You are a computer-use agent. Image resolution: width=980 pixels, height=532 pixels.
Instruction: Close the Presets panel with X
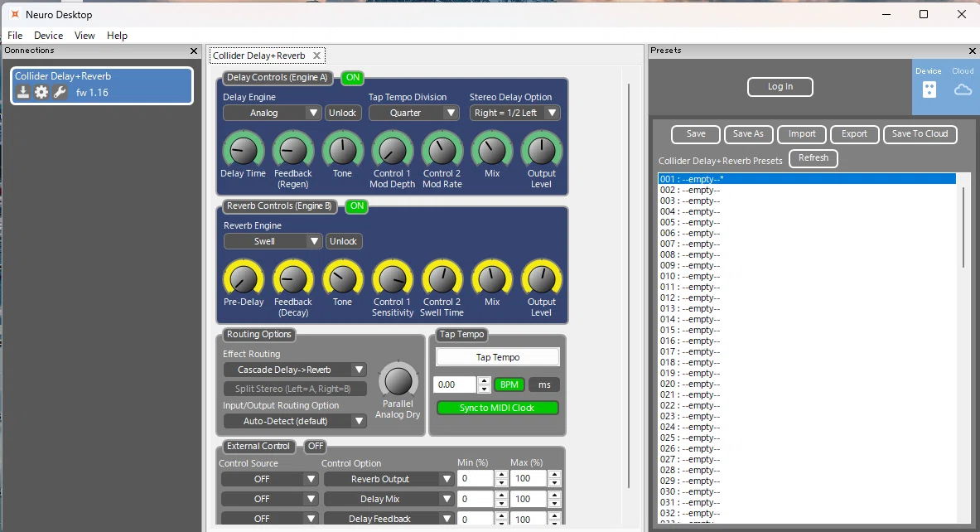coord(972,51)
